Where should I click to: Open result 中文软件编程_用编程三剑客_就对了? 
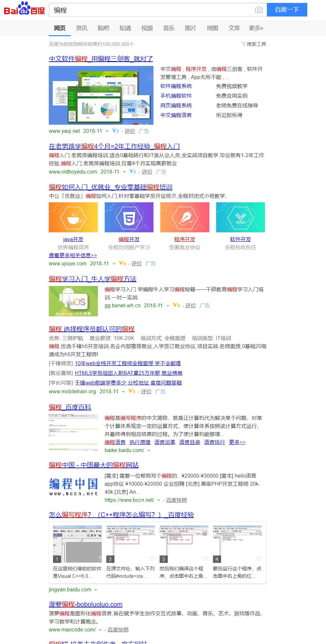tap(101, 59)
